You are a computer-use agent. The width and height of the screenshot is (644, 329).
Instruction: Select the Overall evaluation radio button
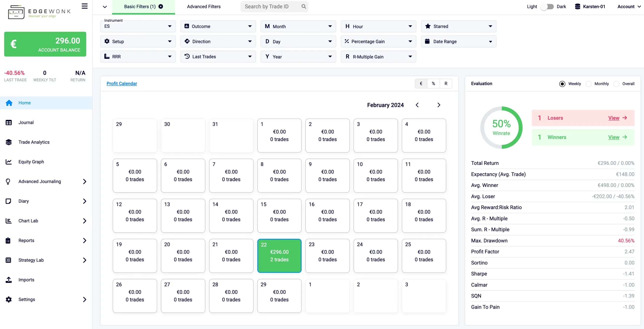tap(616, 84)
